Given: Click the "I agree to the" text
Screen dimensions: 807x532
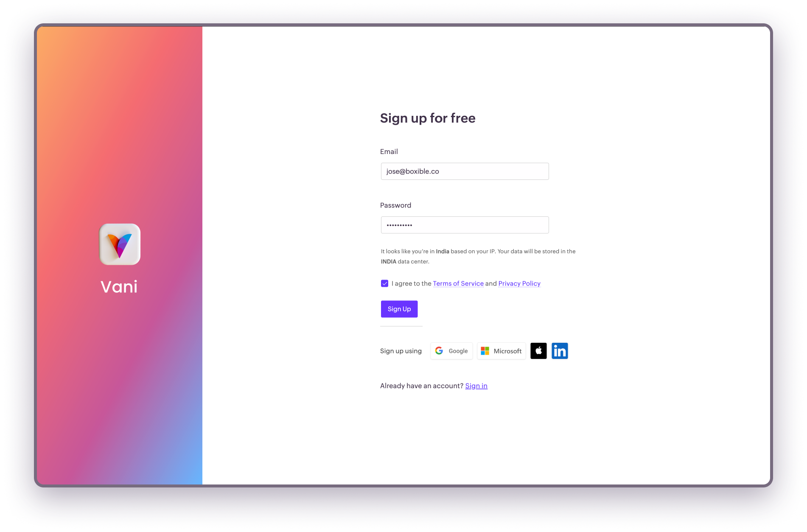Looking at the screenshot, I should coord(411,283).
